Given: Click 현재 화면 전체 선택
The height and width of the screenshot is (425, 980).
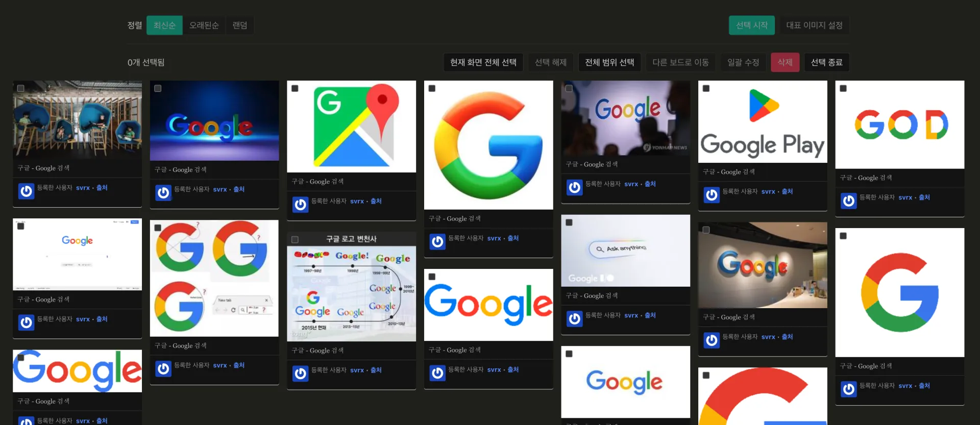Looking at the screenshot, I should tap(483, 62).
